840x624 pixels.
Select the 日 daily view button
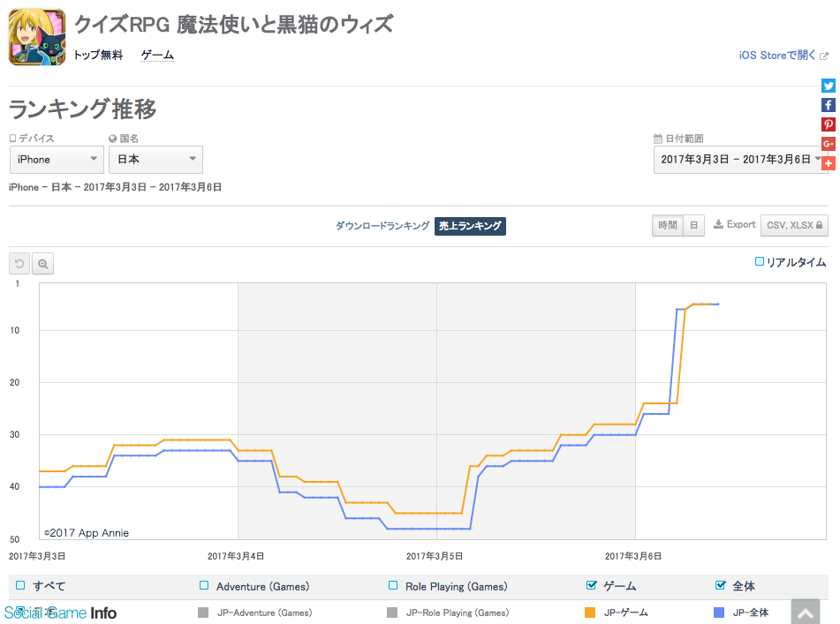693,225
